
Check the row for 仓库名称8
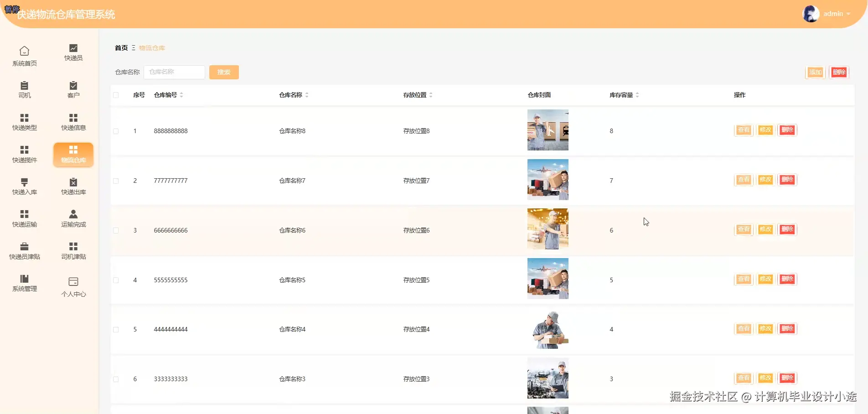pyautogui.click(x=116, y=131)
